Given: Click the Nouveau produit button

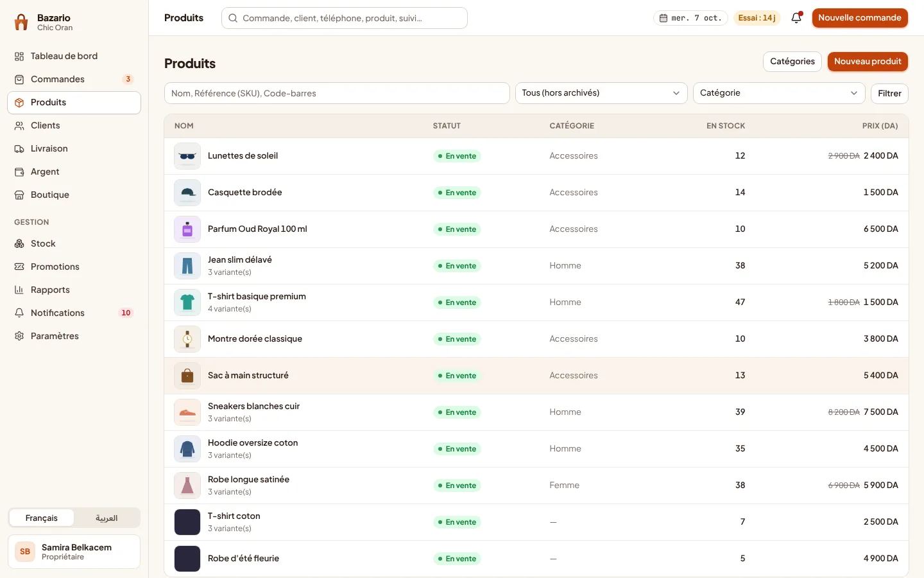Looking at the screenshot, I should (868, 62).
